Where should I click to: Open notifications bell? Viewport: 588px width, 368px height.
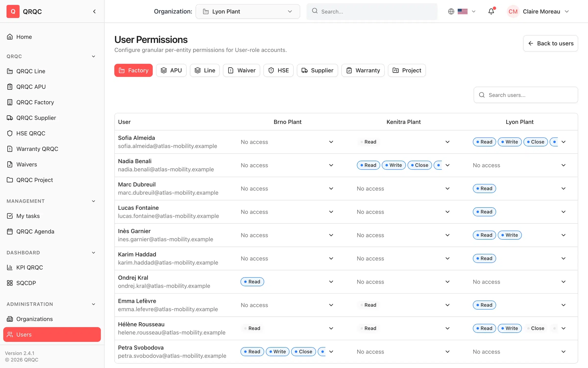491,11
